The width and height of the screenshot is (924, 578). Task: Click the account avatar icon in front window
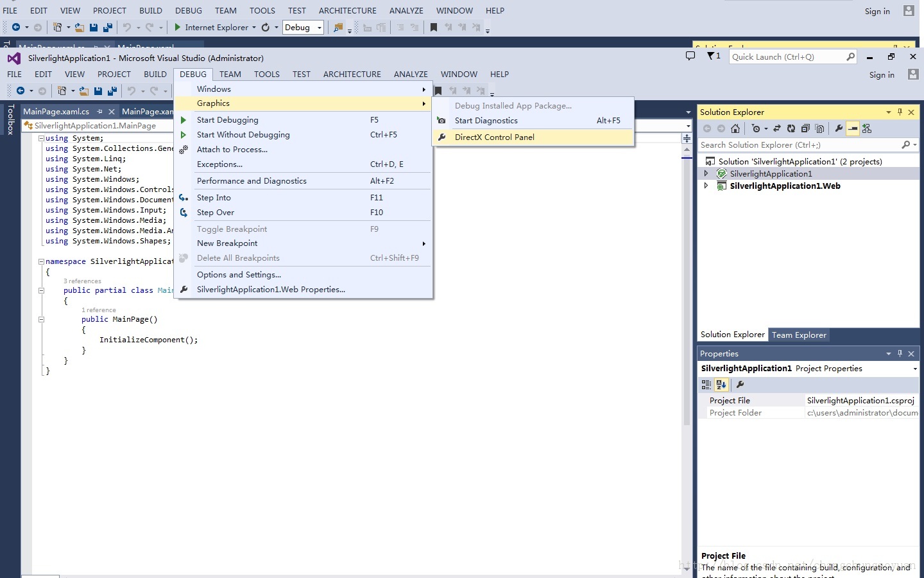(x=913, y=74)
